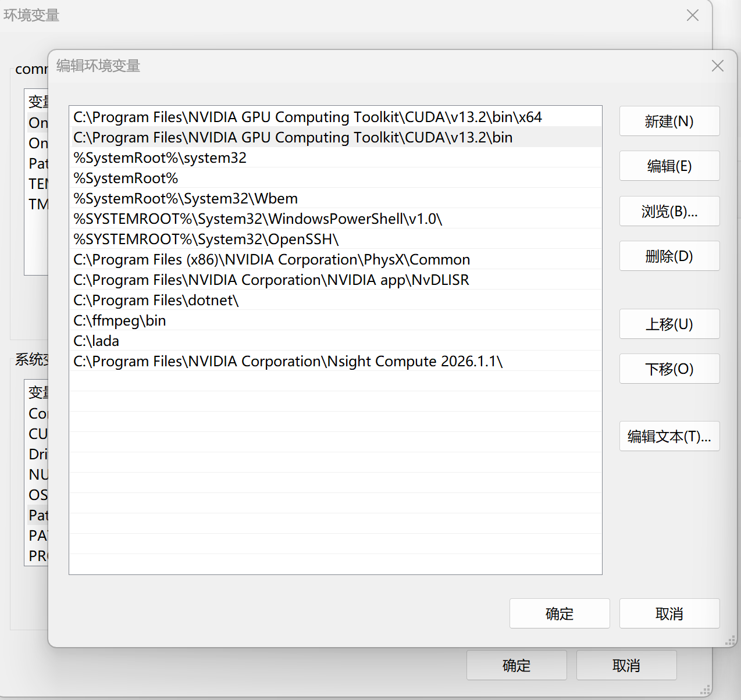Select the C:\ffmpeg\bin entry
Viewport: 741px width, 700px height.
click(x=336, y=320)
